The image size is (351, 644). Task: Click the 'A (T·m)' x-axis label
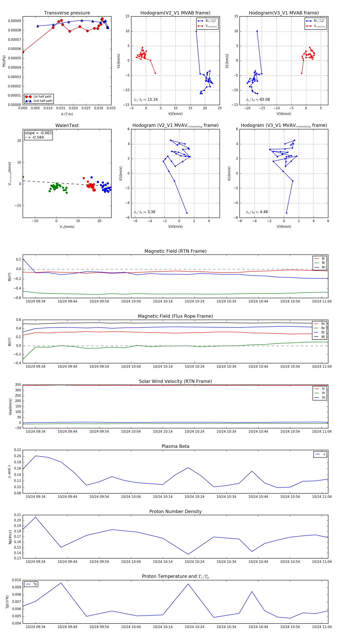coord(67,114)
